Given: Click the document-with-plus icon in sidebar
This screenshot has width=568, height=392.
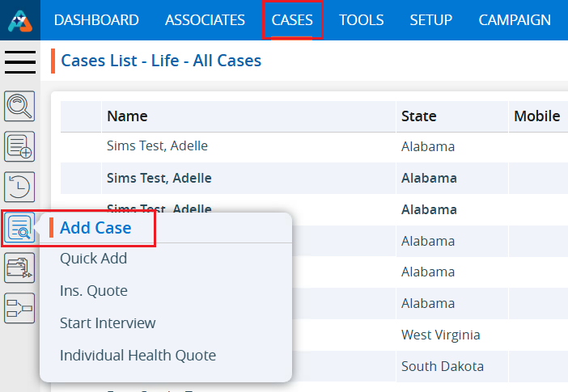Looking at the screenshot, I should (x=19, y=146).
